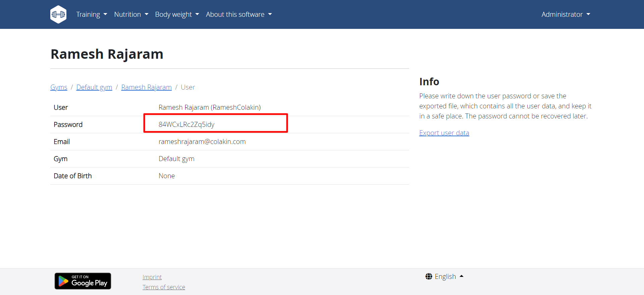The width and height of the screenshot is (644, 295).
Task: Expand the Body weight menu
Action: point(177,14)
